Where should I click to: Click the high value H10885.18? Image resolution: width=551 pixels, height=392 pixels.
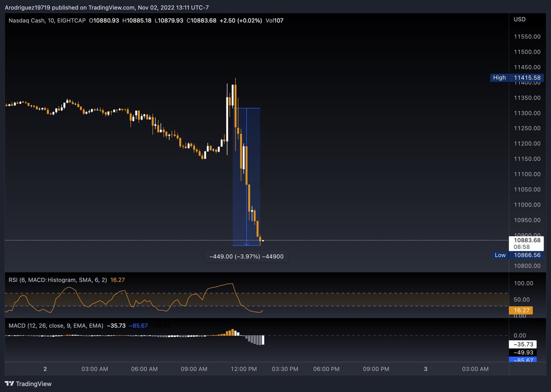pos(137,21)
